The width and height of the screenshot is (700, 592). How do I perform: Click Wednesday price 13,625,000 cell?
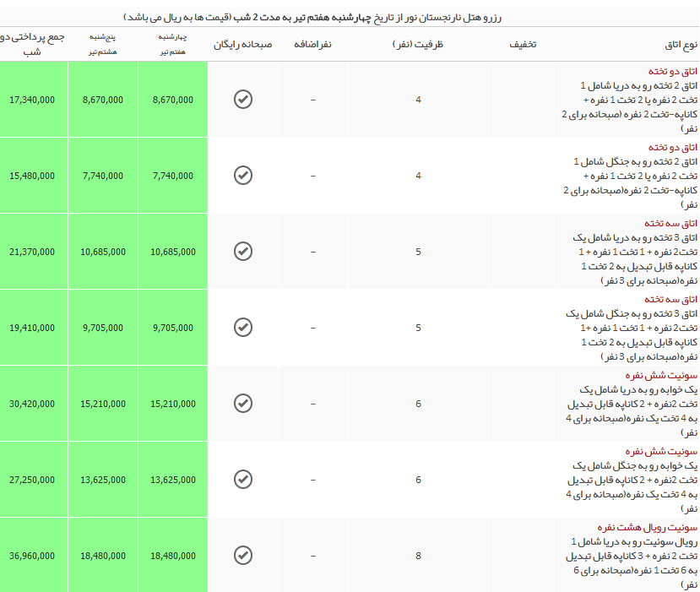click(x=173, y=479)
